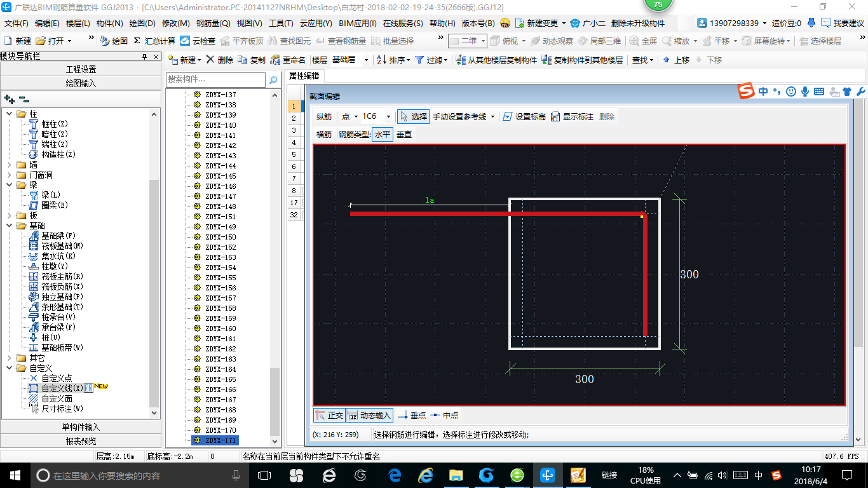868x488 pixels.
Task: Select ZDYX-160 in the component list
Action: tap(220, 329)
